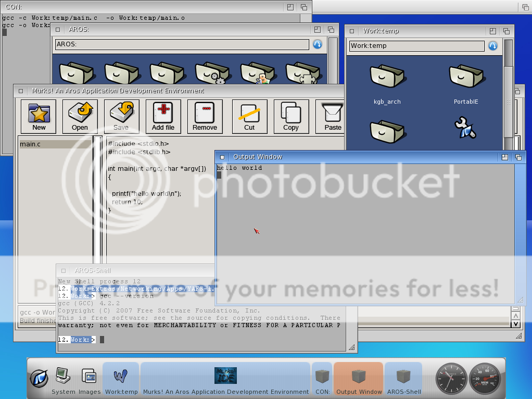Click the AROS-Shell resize gadget
Screen dimensions: 532x399
tap(352, 347)
